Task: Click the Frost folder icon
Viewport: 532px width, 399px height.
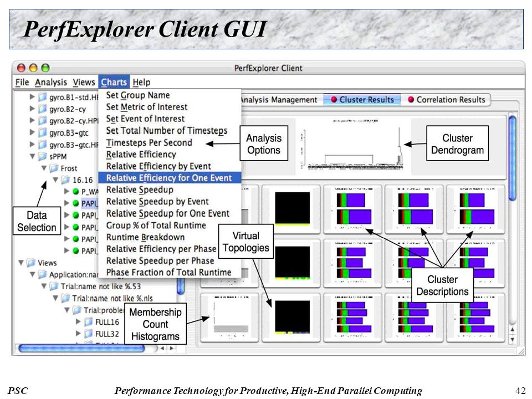Action: [54, 168]
